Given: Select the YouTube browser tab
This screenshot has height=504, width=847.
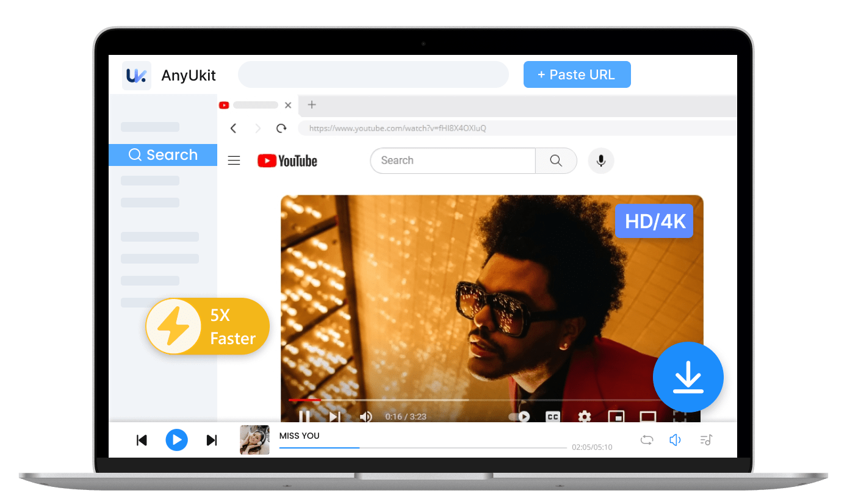Looking at the screenshot, I should point(251,104).
